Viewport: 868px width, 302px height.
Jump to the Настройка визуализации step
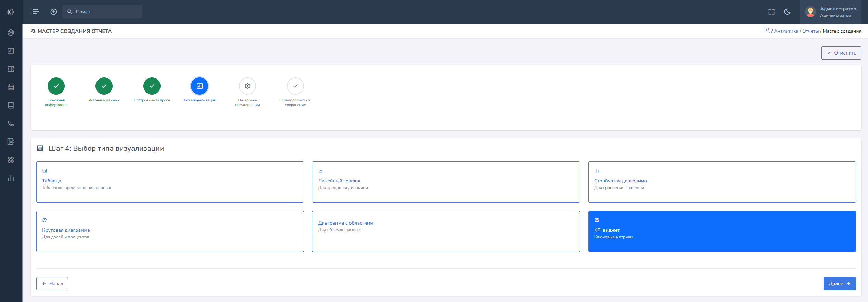(x=247, y=86)
